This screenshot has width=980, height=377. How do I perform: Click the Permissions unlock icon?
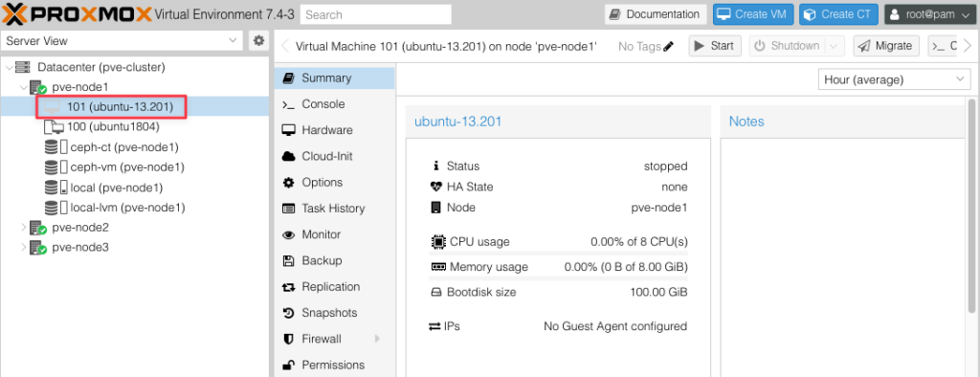point(288,366)
